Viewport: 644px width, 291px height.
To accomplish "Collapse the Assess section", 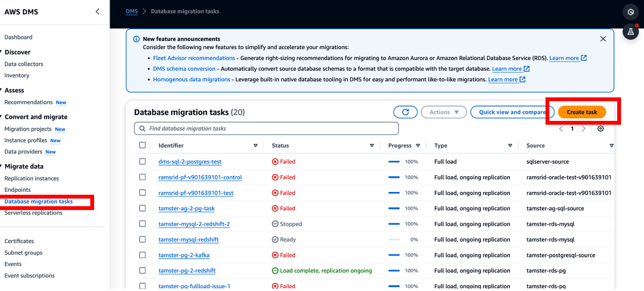I will tap(1, 90).
